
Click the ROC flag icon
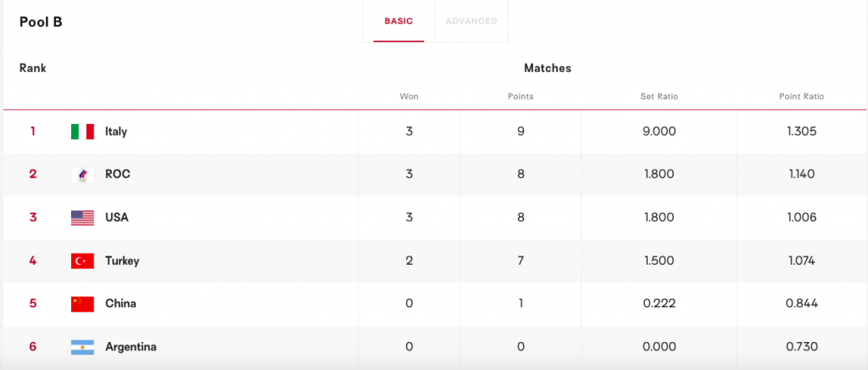point(82,175)
